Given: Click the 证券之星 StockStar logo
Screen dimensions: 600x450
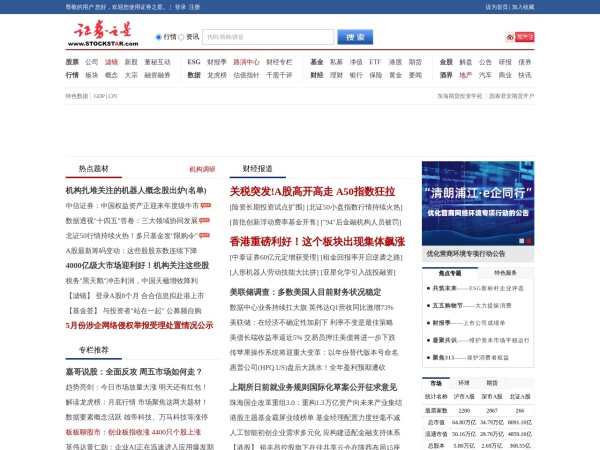Looking at the screenshot, I should pos(103,34).
